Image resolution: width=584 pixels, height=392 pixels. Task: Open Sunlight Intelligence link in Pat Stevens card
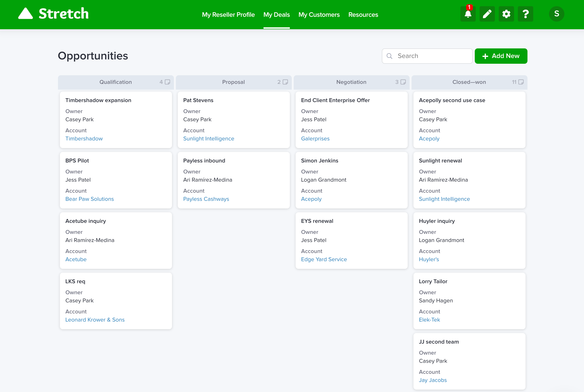click(x=208, y=138)
